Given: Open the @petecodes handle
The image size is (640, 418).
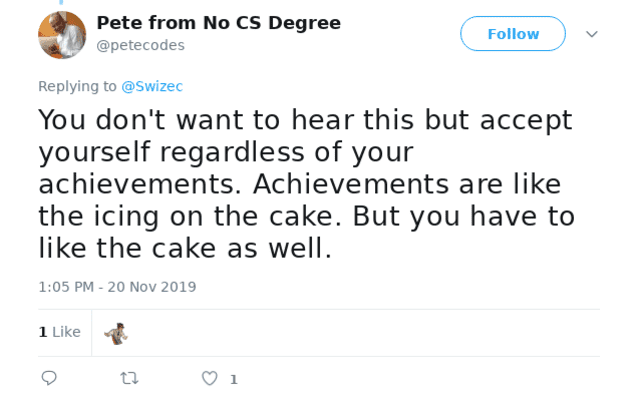Looking at the screenshot, I should pos(140,45).
